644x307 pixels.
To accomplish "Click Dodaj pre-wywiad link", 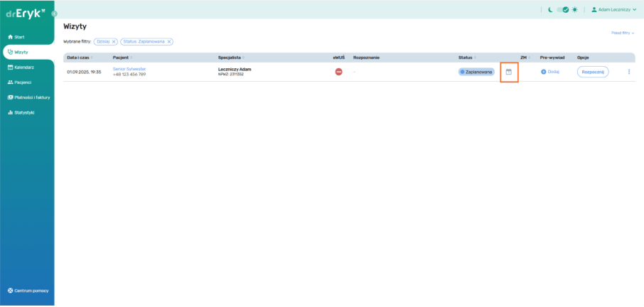I will tap(550, 72).
